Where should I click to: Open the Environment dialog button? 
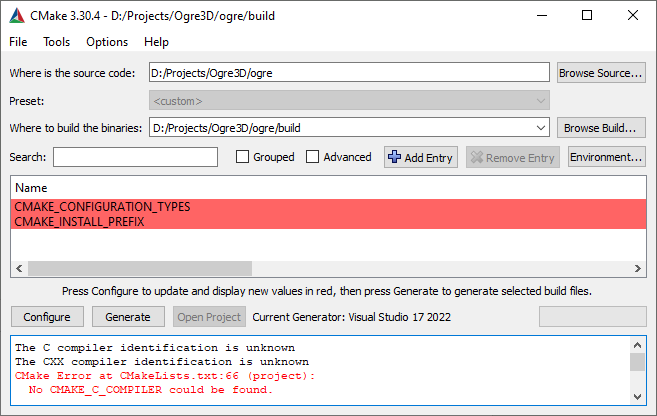(x=606, y=157)
